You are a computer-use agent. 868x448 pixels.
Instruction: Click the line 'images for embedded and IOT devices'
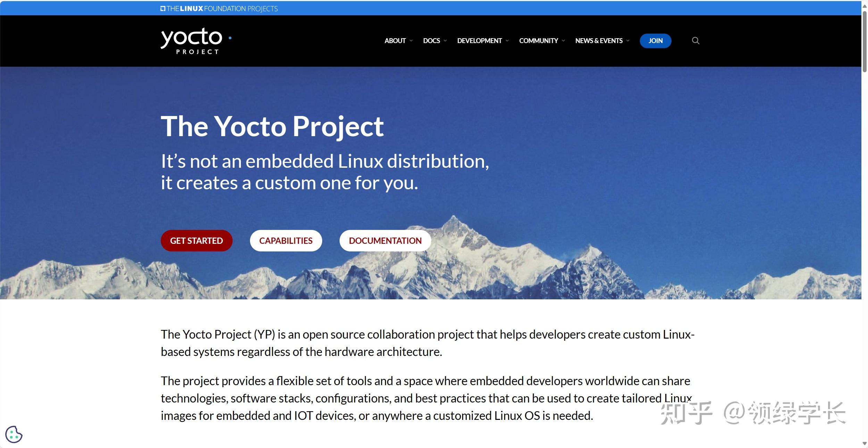pos(377,416)
